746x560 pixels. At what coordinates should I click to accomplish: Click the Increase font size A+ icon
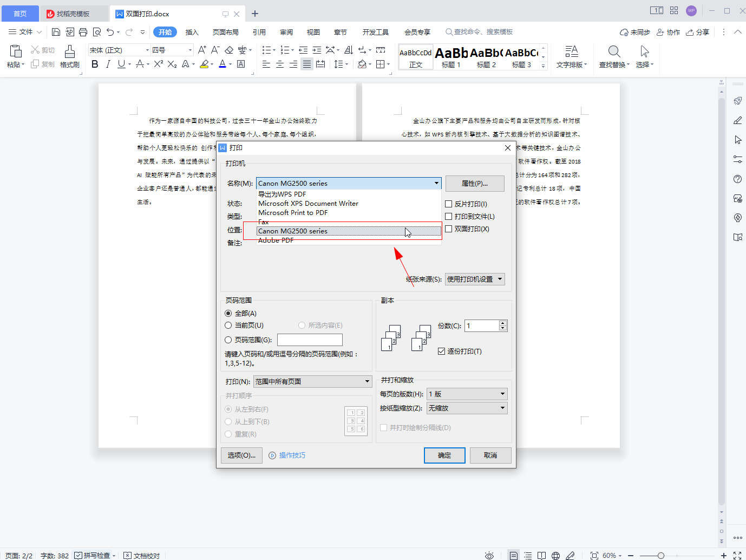click(x=202, y=50)
